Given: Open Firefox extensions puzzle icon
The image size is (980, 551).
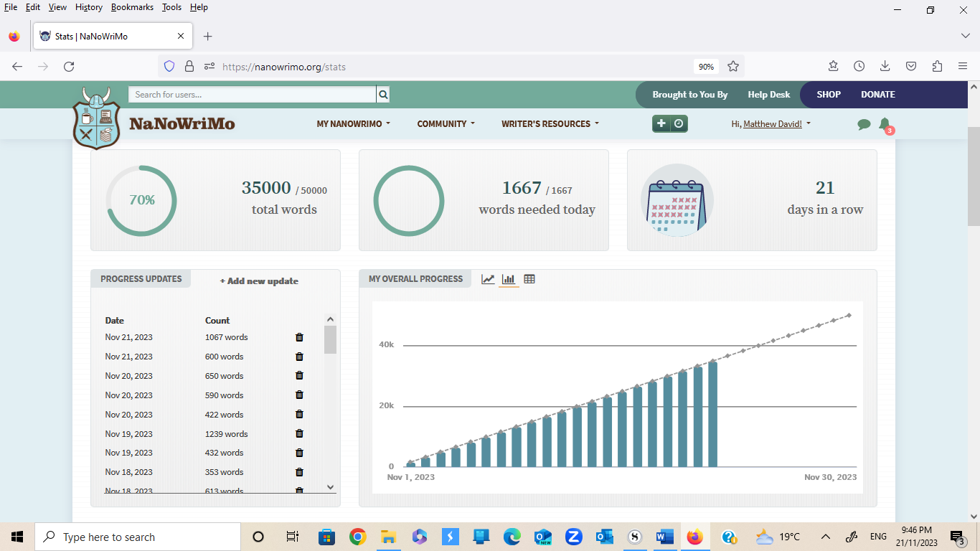Looking at the screenshot, I should [937, 66].
